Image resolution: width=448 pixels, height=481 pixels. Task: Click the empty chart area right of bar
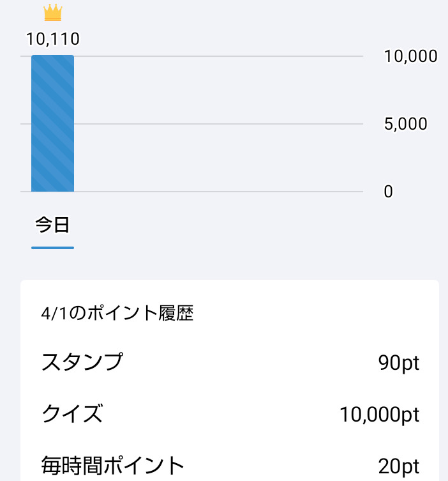click(217, 157)
